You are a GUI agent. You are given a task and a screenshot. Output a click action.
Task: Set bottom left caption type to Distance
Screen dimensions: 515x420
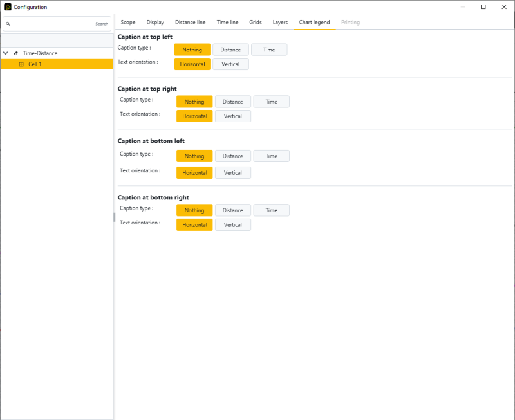(x=232, y=156)
